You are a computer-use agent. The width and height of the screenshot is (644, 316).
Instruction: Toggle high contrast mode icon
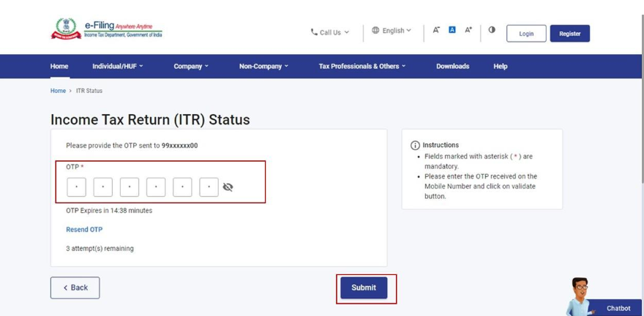(492, 30)
